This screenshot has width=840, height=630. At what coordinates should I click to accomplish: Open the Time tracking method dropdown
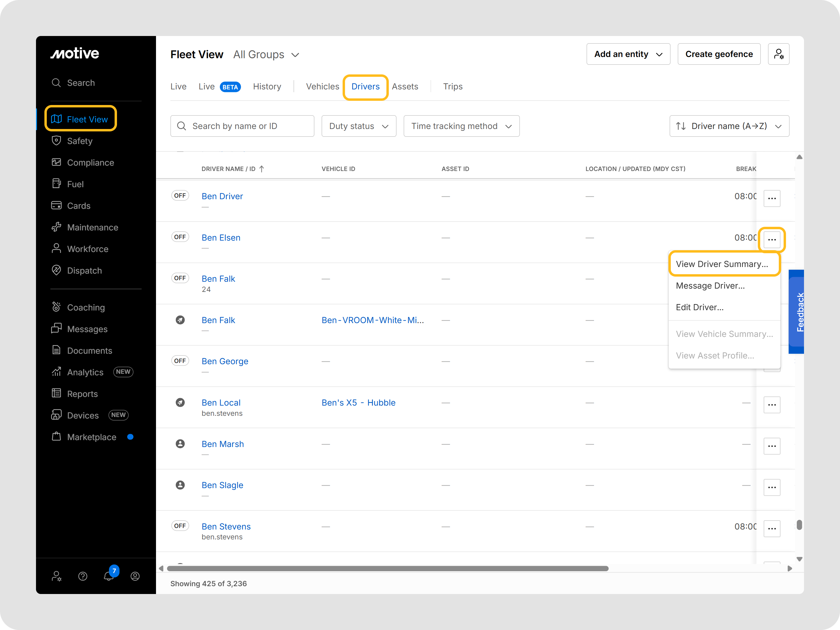click(x=461, y=126)
